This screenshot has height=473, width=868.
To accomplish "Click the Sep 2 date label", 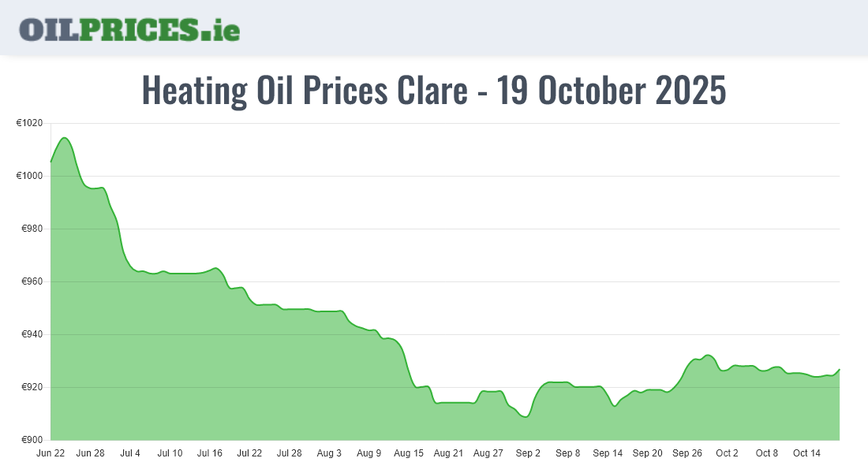I will pyautogui.click(x=528, y=453).
